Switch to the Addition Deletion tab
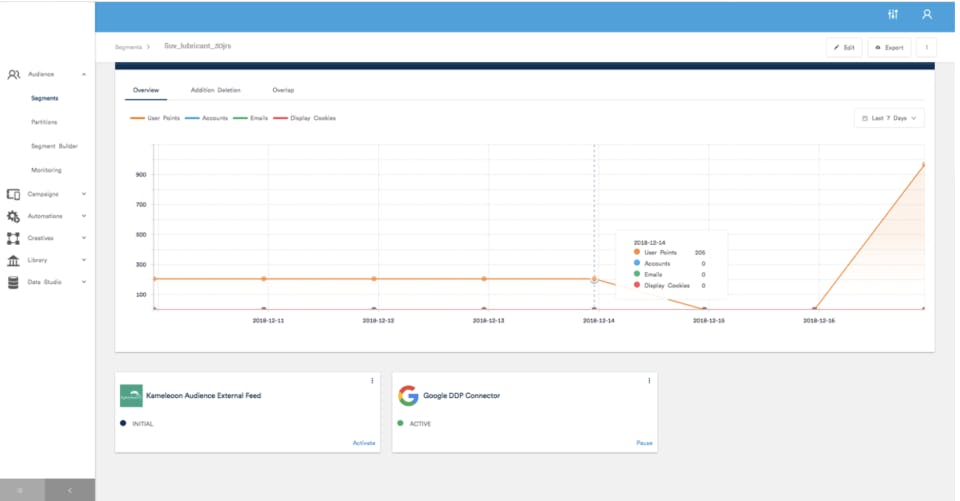 click(215, 90)
